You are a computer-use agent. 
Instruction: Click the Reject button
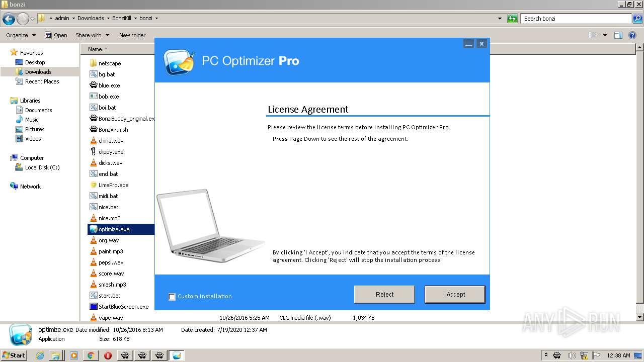pyautogui.click(x=384, y=295)
